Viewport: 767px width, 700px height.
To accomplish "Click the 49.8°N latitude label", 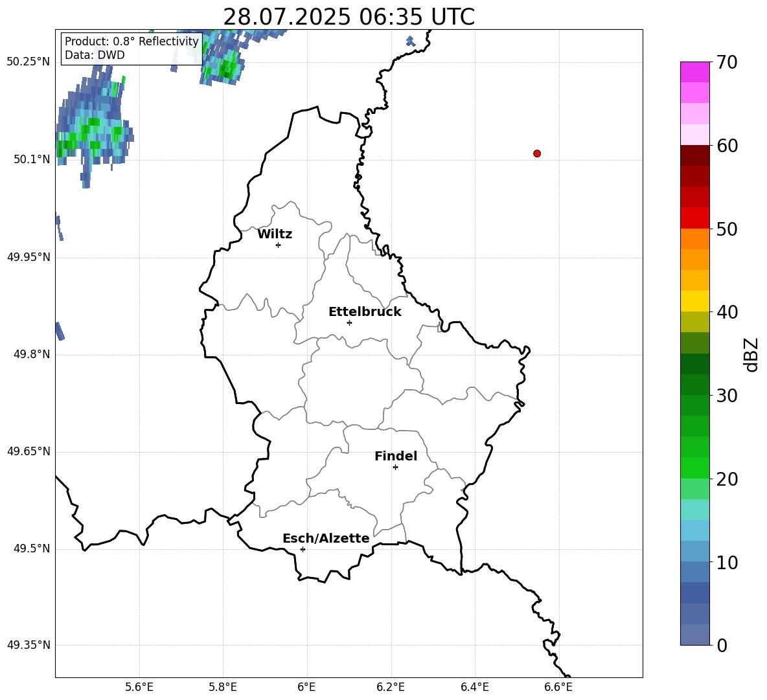I will coord(32,354).
